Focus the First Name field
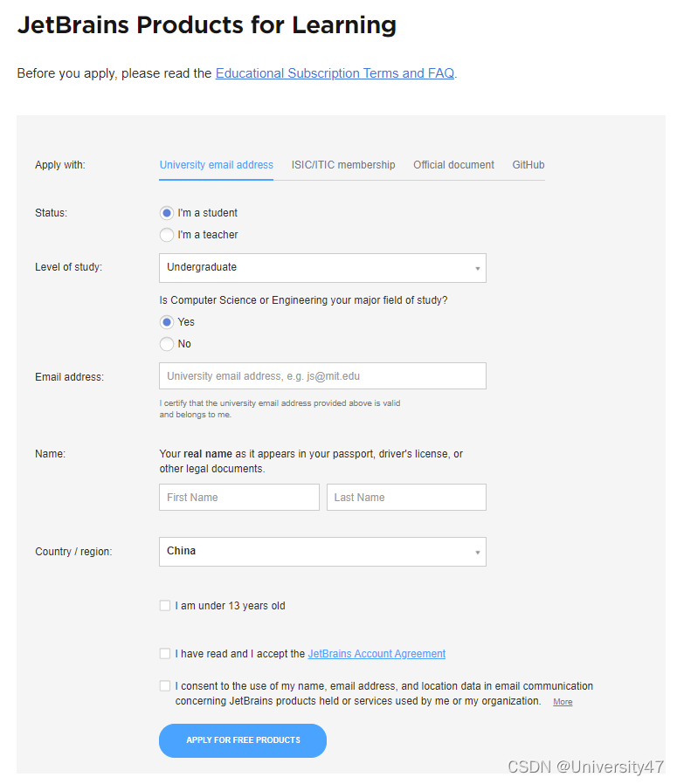The height and width of the screenshot is (784, 677). tap(239, 497)
